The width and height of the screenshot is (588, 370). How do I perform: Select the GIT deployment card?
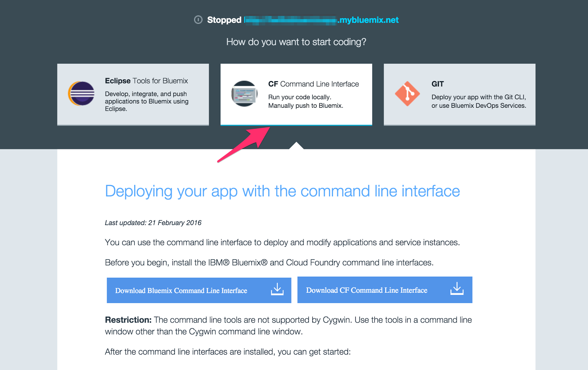point(459,95)
